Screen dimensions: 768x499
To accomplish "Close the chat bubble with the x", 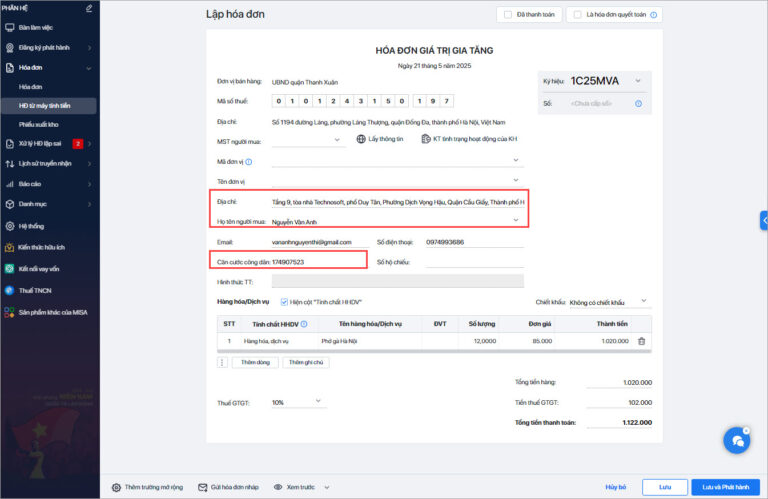I will (x=746, y=431).
